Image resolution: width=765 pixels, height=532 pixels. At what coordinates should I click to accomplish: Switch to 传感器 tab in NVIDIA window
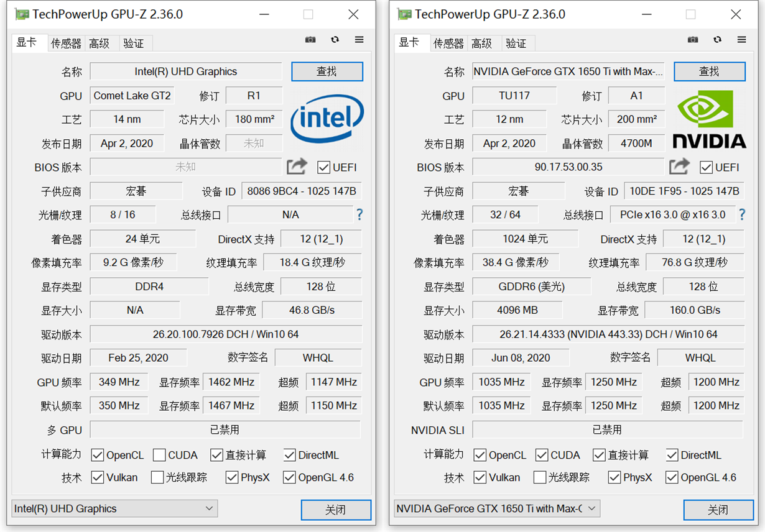point(448,43)
